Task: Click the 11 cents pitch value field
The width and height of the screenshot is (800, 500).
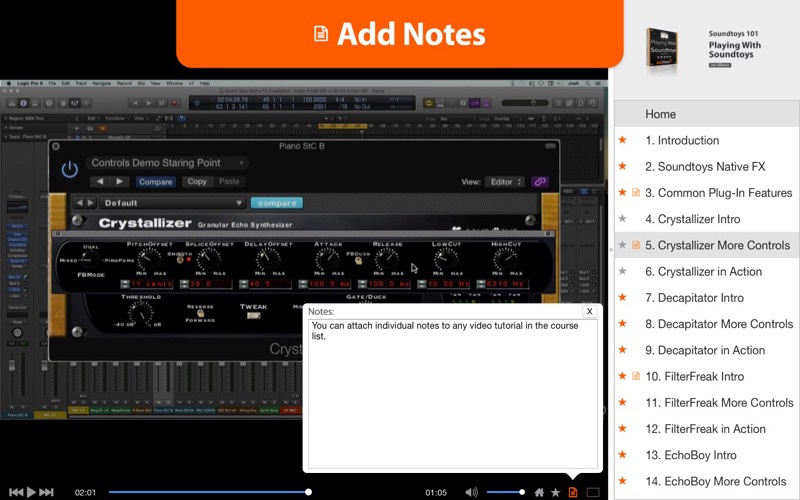Action: pyautogui.click(x=152, y=284)
